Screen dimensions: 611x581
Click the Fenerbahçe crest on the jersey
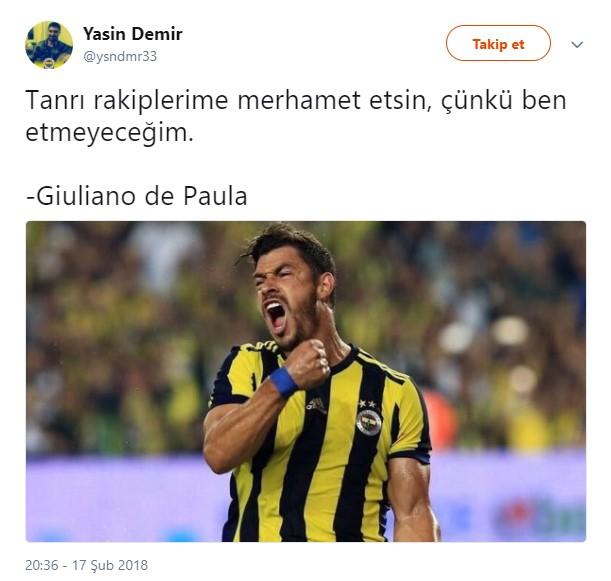pyautogui.click(x=369, y=422)
